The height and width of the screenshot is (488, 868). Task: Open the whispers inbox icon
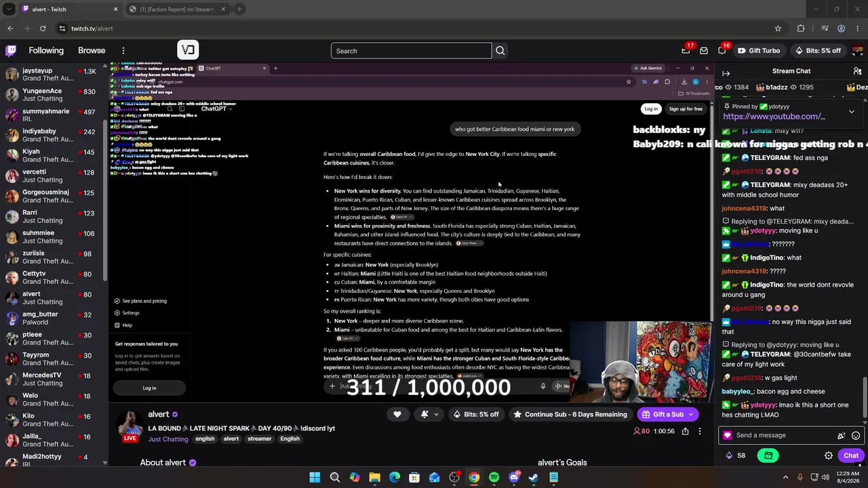point(704,51)
